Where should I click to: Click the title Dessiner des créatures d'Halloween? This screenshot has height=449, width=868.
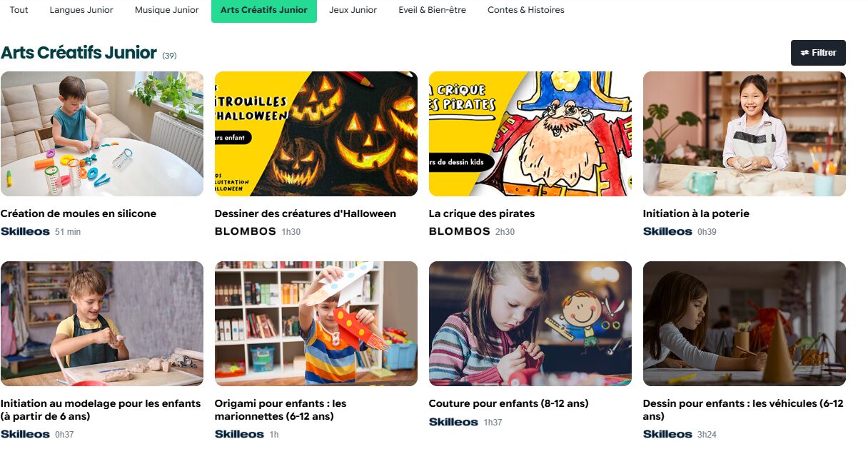(x=306, y=213)
